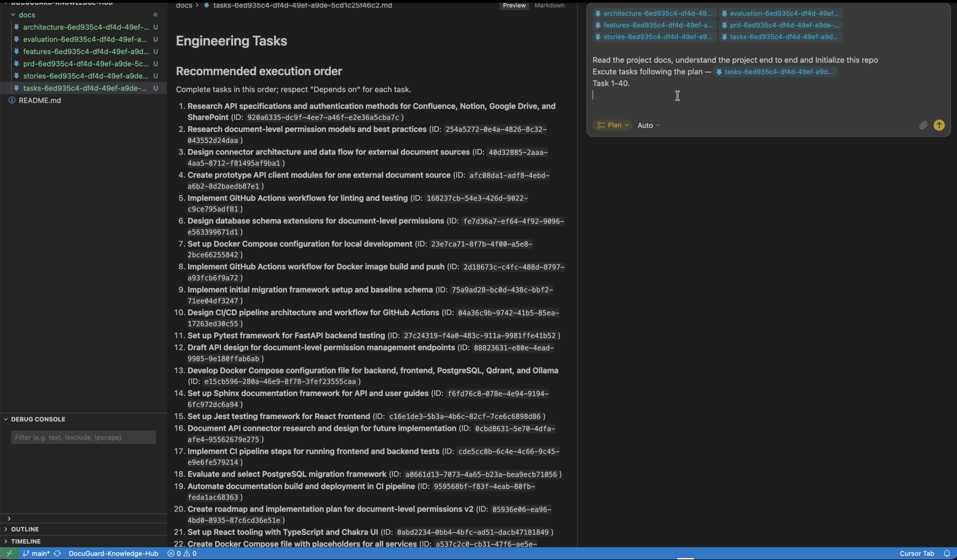Expand the unnamed collapsed section above Outline
Viewport: 957px width, 560px height.
[9, 518]
